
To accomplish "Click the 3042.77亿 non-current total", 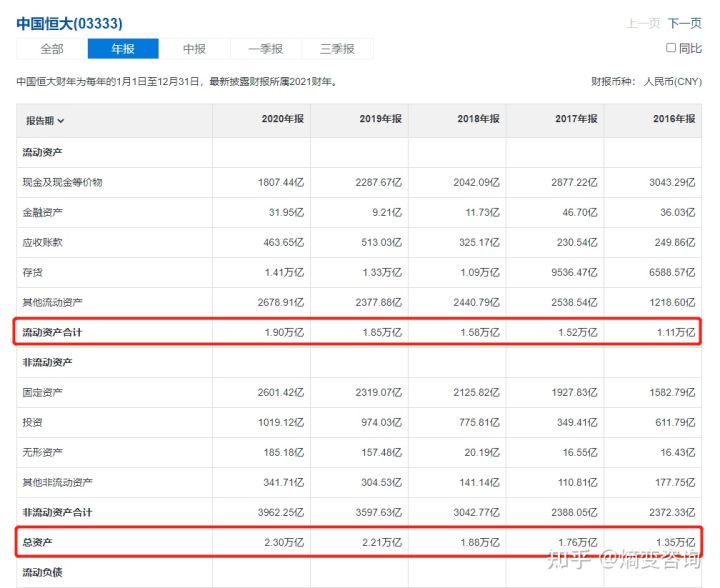I will 477,512.
